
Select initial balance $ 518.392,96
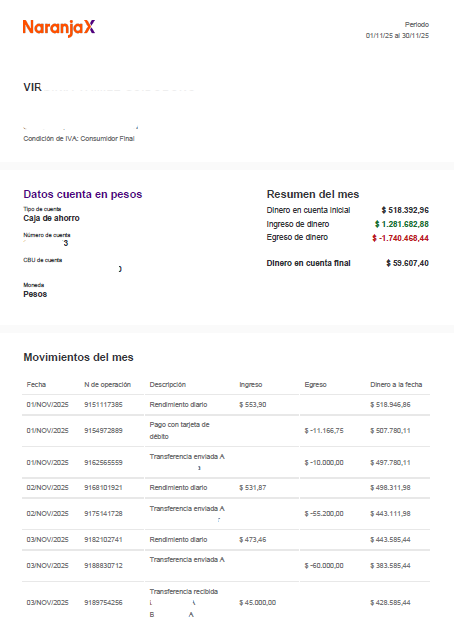[x=405, y=210]
